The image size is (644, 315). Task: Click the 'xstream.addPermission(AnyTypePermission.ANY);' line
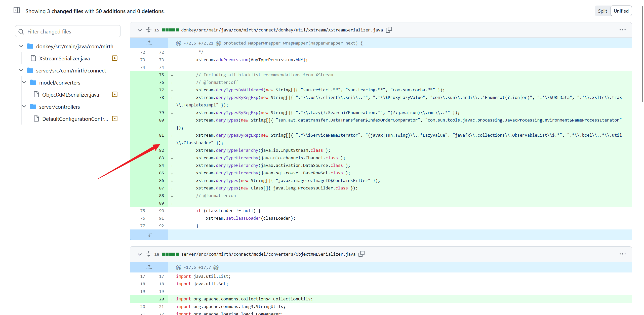[x=252, y=60]
